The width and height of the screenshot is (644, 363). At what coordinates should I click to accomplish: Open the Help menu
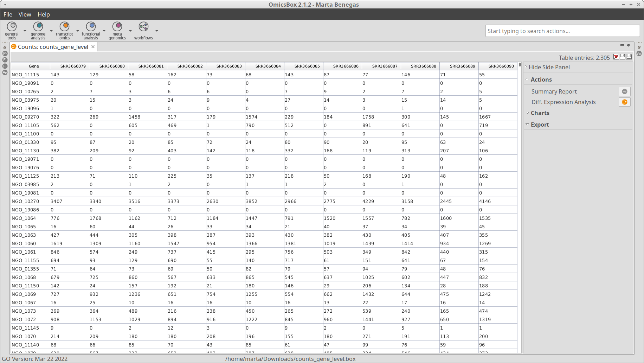point(44,14)
